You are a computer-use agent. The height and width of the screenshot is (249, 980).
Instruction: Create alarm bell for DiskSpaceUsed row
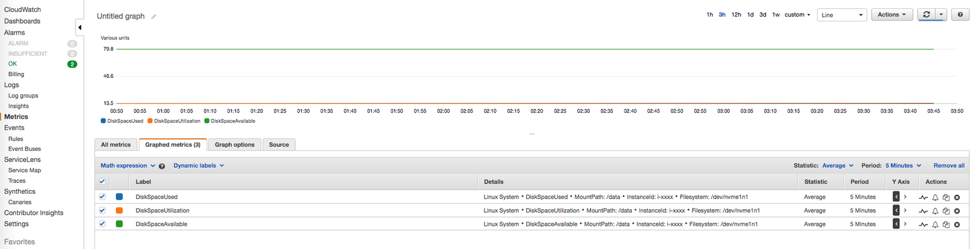coord(935,197)
